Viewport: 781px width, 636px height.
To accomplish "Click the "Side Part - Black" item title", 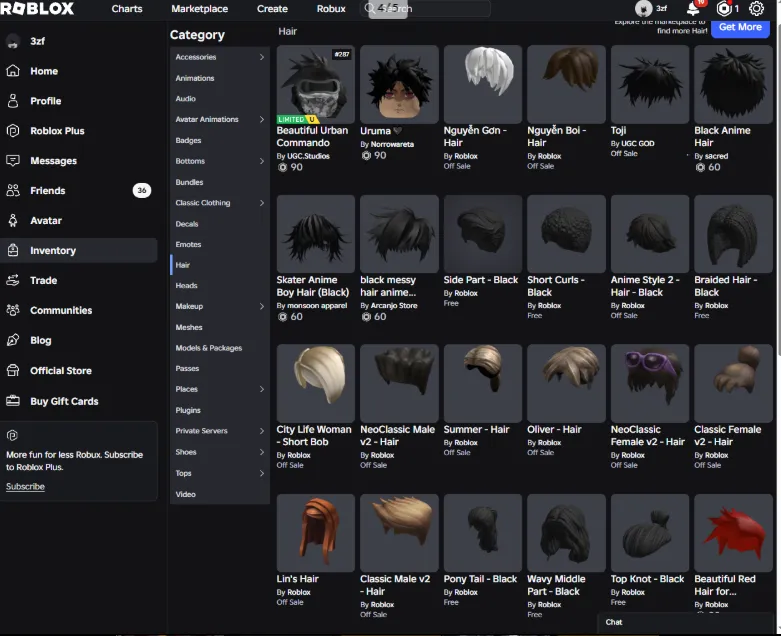I will click(x=481, y=280).
